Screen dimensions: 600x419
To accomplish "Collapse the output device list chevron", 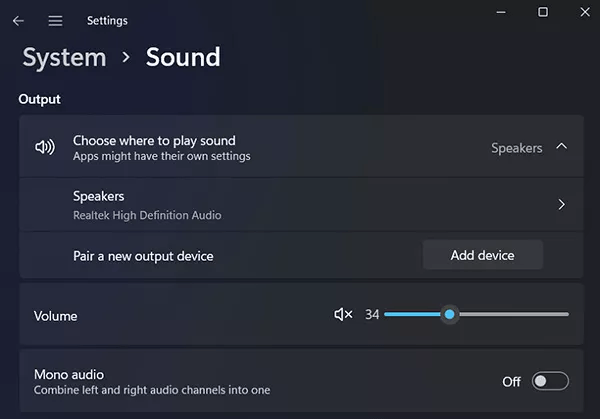I will click(561, 146).
